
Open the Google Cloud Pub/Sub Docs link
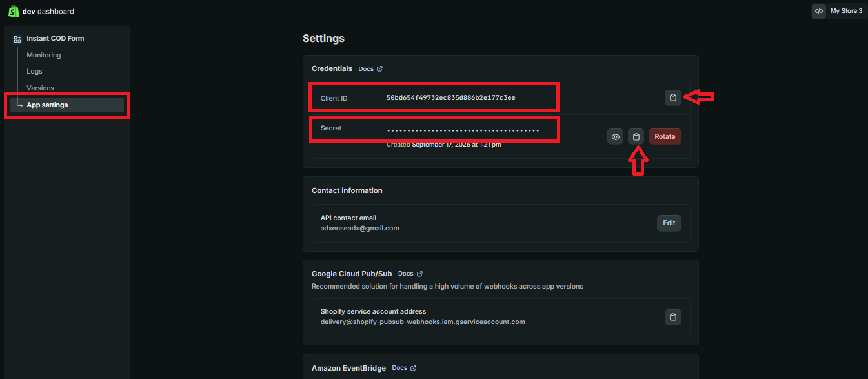point(410,274)
